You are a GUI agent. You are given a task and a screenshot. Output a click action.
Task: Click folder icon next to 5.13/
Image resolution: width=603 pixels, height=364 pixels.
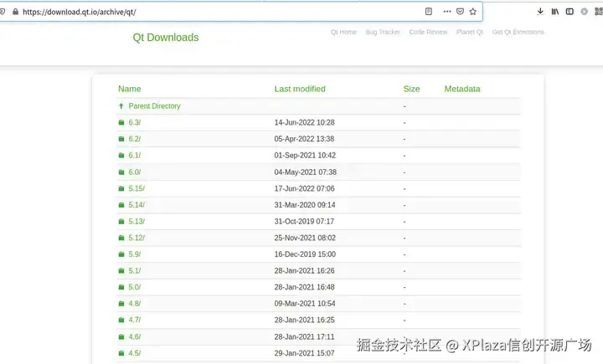(x=121, y=222)
